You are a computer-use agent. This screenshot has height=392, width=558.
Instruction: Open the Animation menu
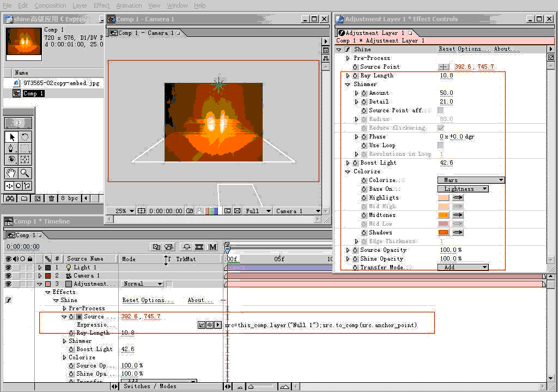click(129, 5)
